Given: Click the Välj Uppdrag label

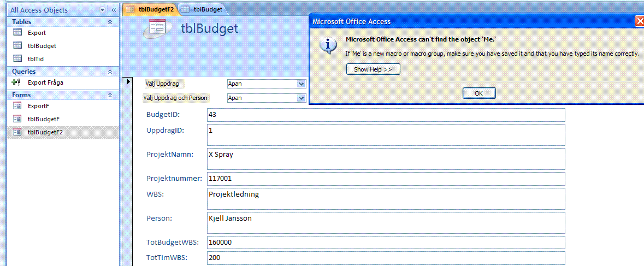Looking at the screenshot, I should (x=162, y=84).
